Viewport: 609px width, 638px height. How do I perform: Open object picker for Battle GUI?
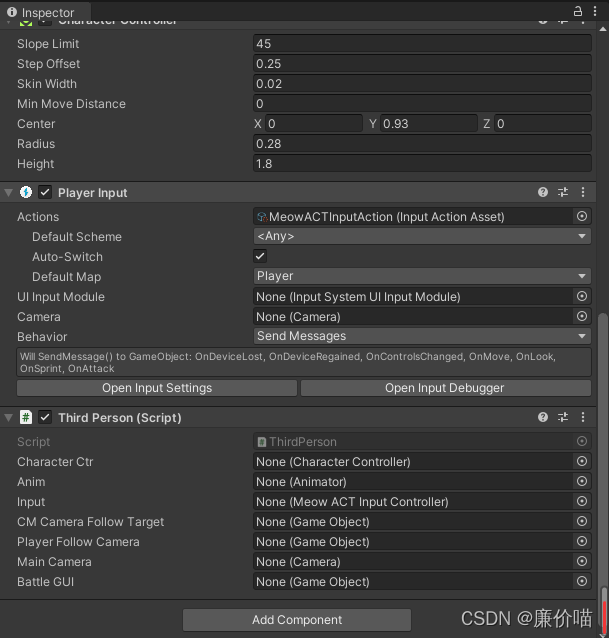[x=582, y=581]
